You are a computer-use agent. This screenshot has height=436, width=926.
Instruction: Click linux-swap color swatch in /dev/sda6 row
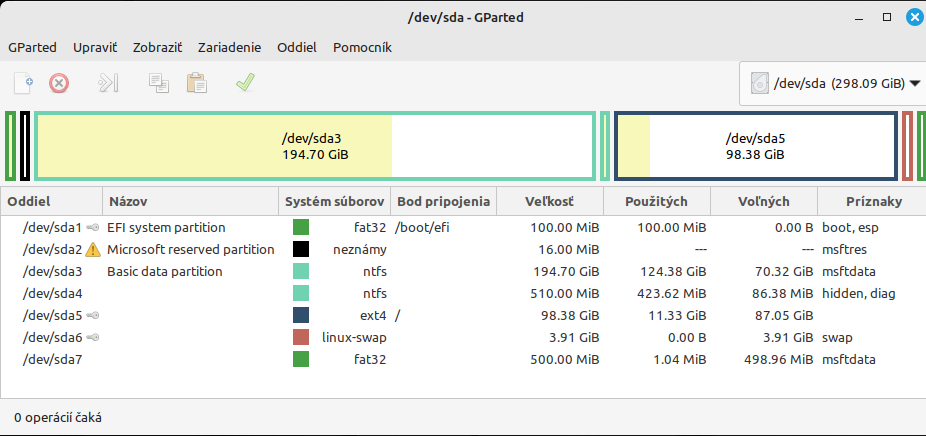300,338
